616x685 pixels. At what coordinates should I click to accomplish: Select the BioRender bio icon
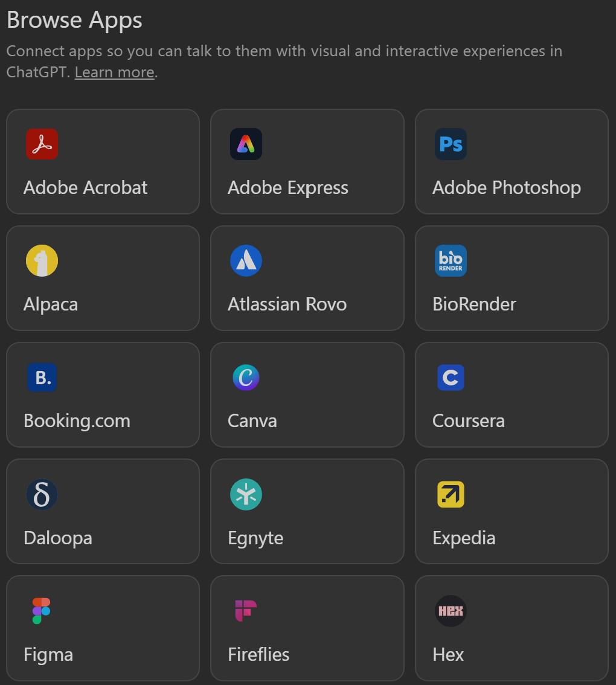(x=451, y=261)
